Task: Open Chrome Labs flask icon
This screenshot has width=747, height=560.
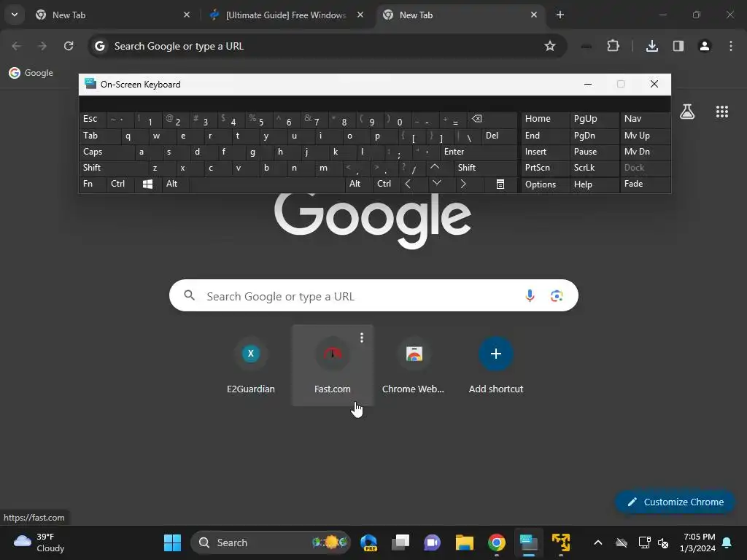Action: click(x=687, y=112)
